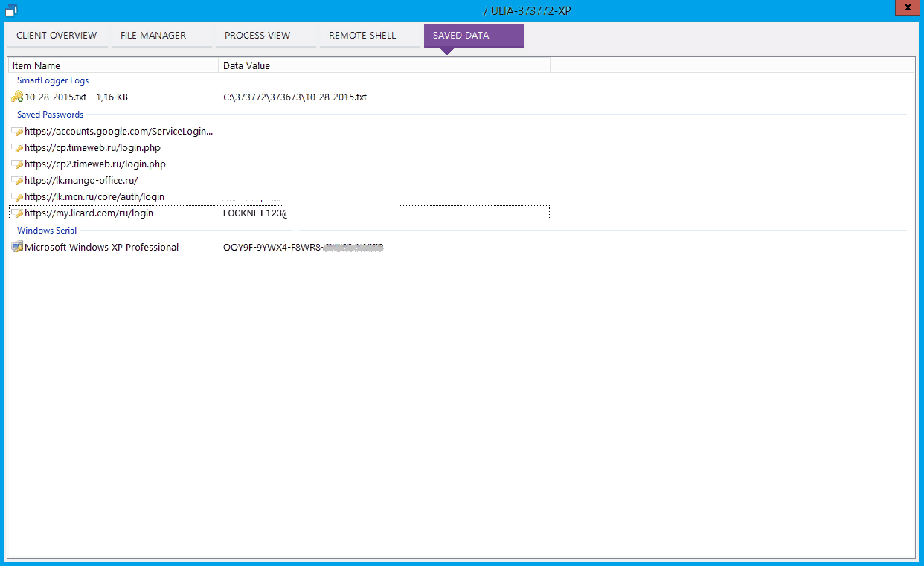Screen dimensions: 924x566
Task: Select Microsoft Windows XP Professional row
Action: click(x=279, y=247)
